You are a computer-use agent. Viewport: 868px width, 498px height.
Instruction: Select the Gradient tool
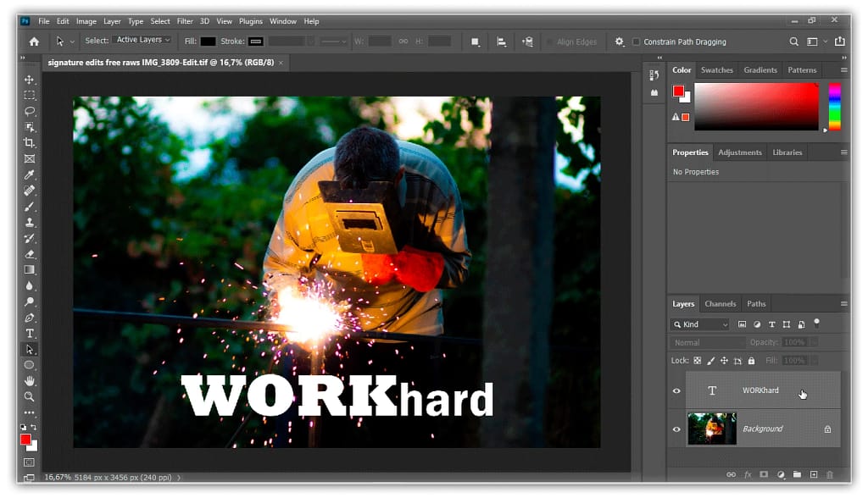[x=30, y=270]
